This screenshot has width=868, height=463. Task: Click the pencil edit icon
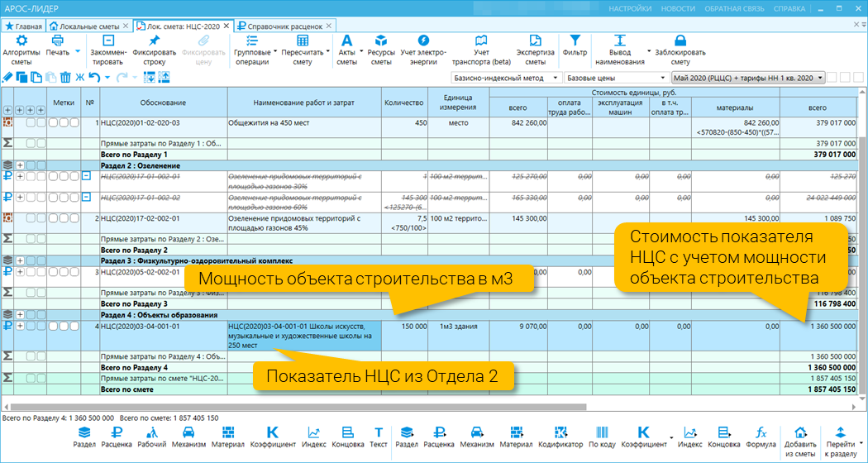click(x=7, y=78)
